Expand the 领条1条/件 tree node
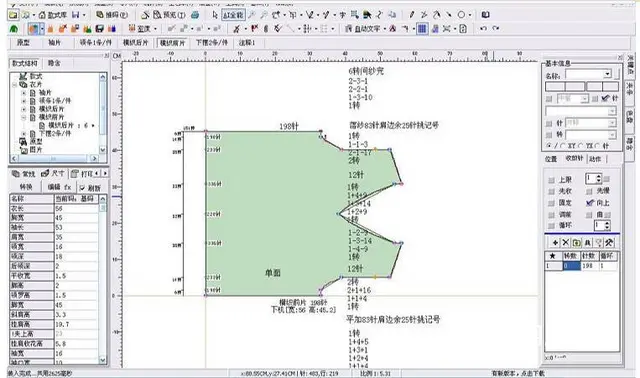 (23, 101)
